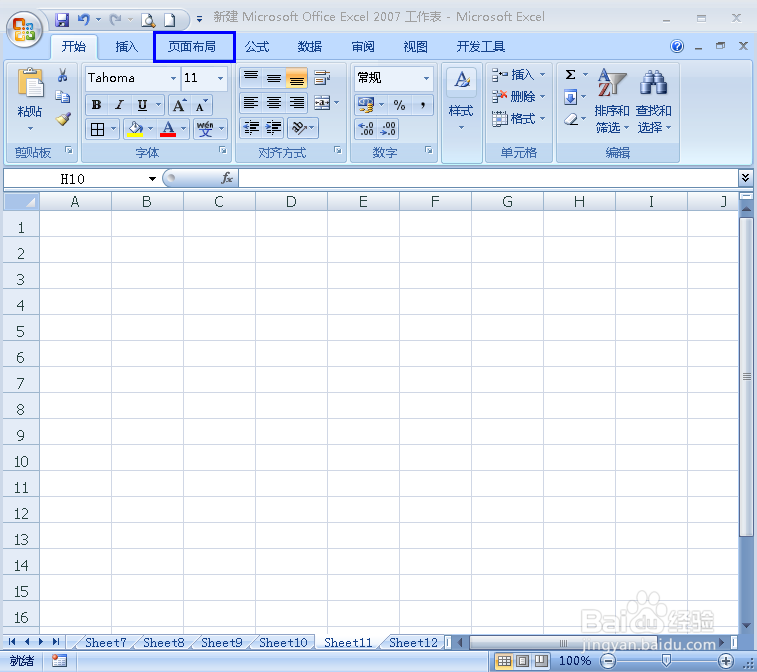
Task: Click the macro record status bar icon
Action: (x=59, y=660)
